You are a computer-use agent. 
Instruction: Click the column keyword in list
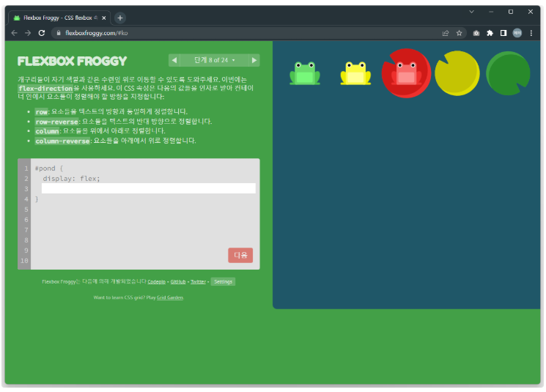point(47,131)
